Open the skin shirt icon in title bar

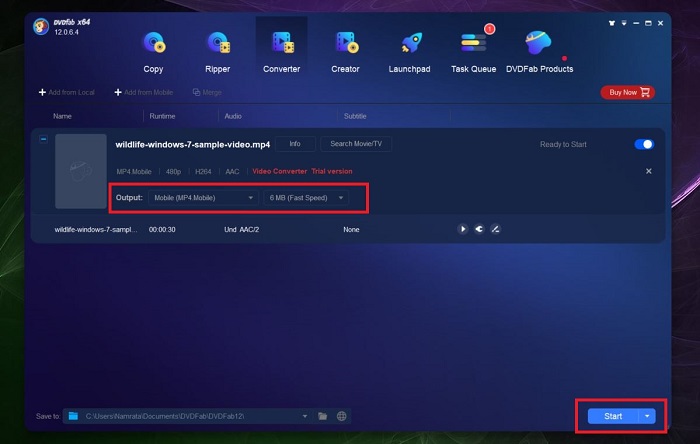tap(612, 23)
